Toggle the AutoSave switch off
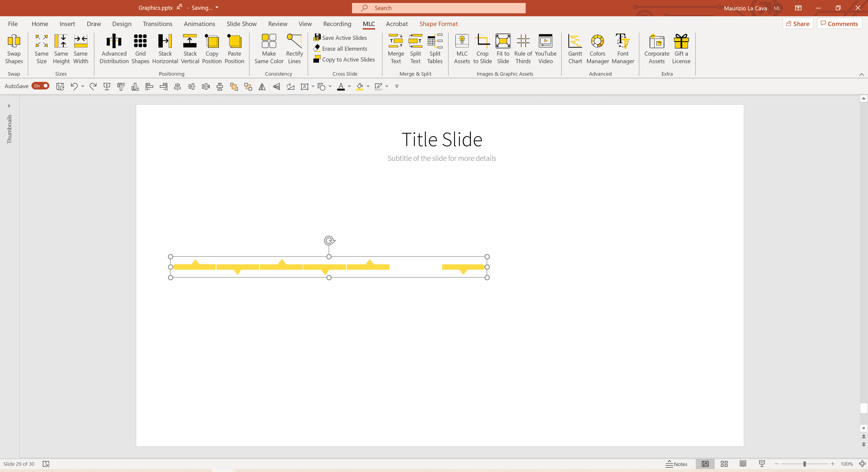 tap(40, 86)
